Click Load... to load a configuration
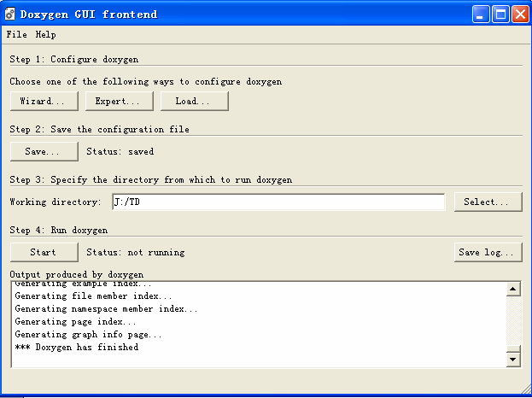 [195, 101]
